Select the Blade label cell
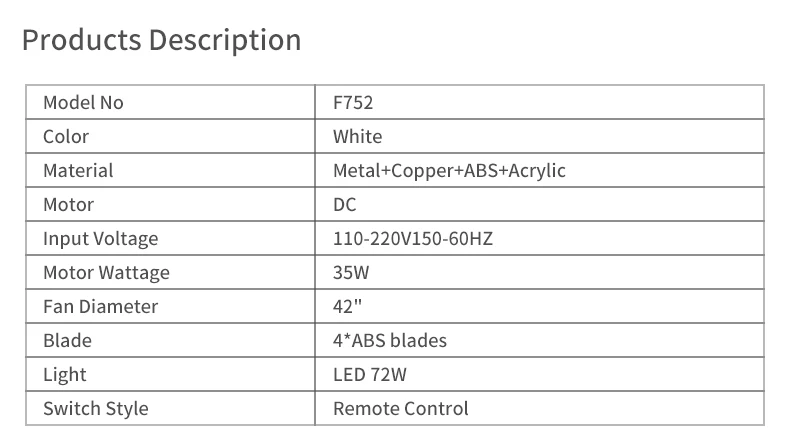Screen dimensions: 790x445 coord(67,340)
